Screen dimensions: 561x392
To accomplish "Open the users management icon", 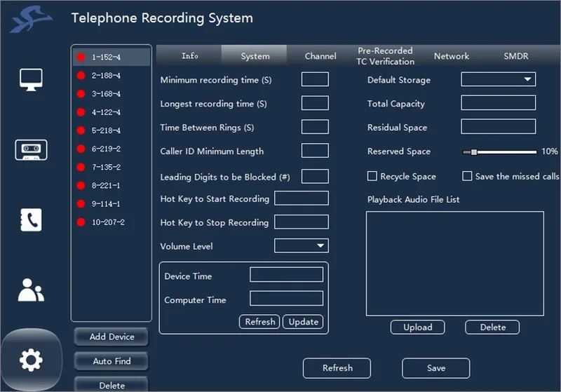I will 31,290.
